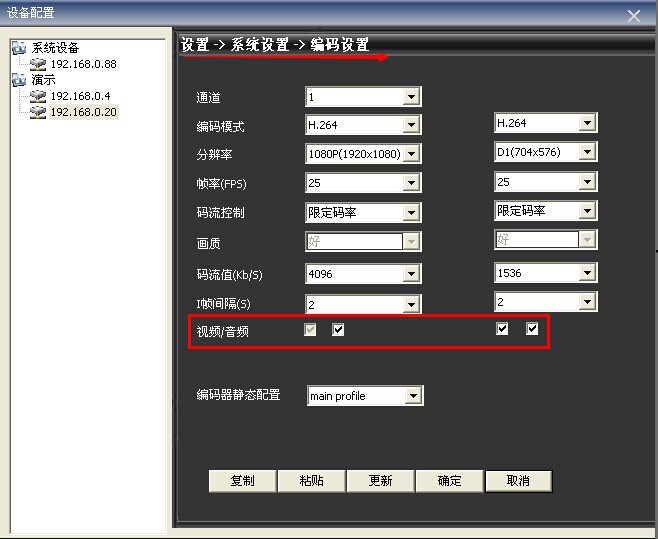The height and width of the screenshot is (539, 658).
Task: Toggle sub stream audio checkbox
Action: (x=532, y=328)
